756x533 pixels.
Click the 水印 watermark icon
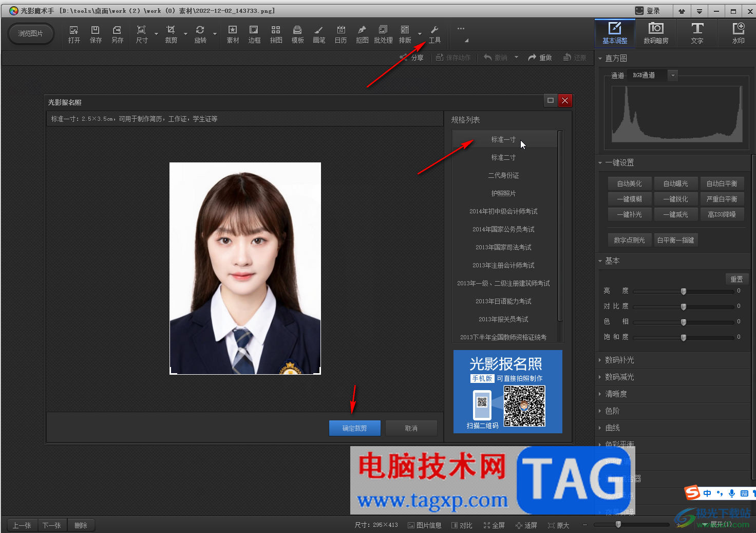click(x=738, y=33)
